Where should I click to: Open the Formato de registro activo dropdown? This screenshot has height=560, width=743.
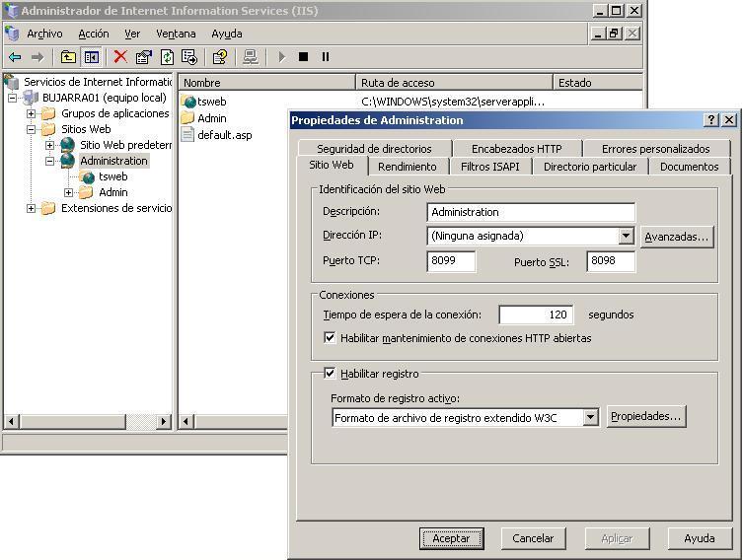coord(590,417)
